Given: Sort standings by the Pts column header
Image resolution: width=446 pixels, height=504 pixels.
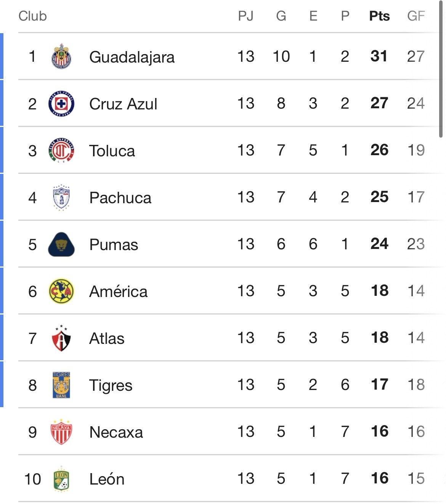Looking at the screenshot, I should (379, 16).
